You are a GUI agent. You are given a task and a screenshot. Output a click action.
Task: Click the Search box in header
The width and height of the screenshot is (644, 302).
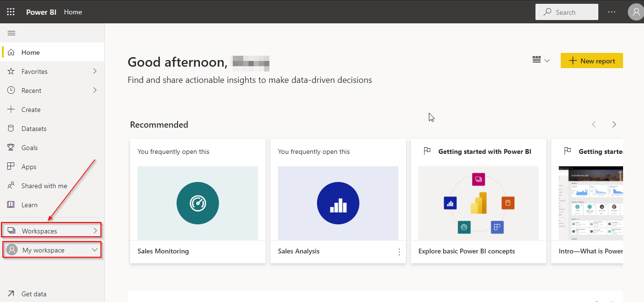566,12
